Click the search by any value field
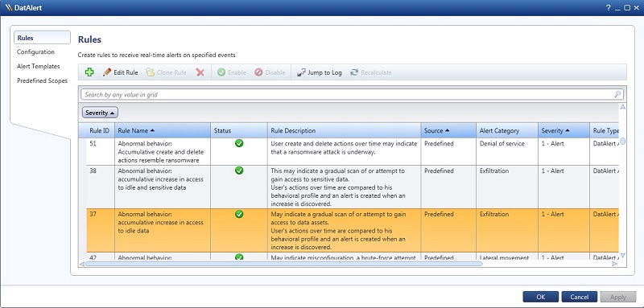Viewport: 644px width, 308px height. coord(352,95)
